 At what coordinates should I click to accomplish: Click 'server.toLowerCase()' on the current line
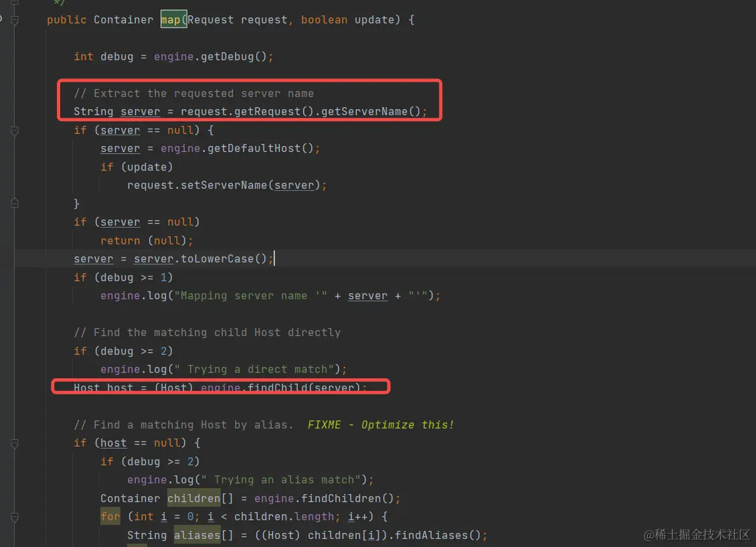point(200,259)
